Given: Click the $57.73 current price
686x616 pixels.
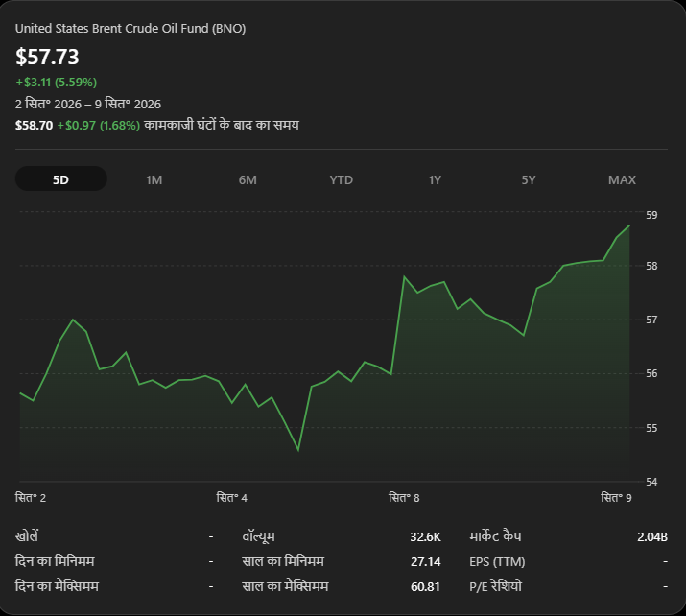Looking at the screenshot, I should pyautogui.click(x=47, y=57).
